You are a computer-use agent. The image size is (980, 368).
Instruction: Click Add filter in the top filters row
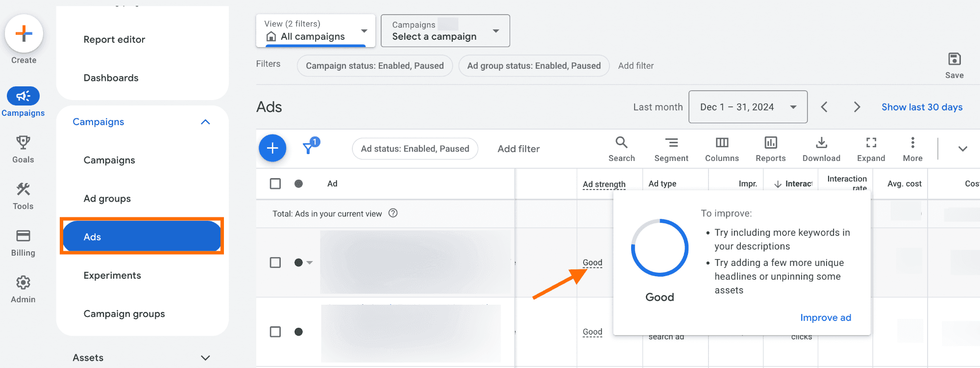(636, 66)
